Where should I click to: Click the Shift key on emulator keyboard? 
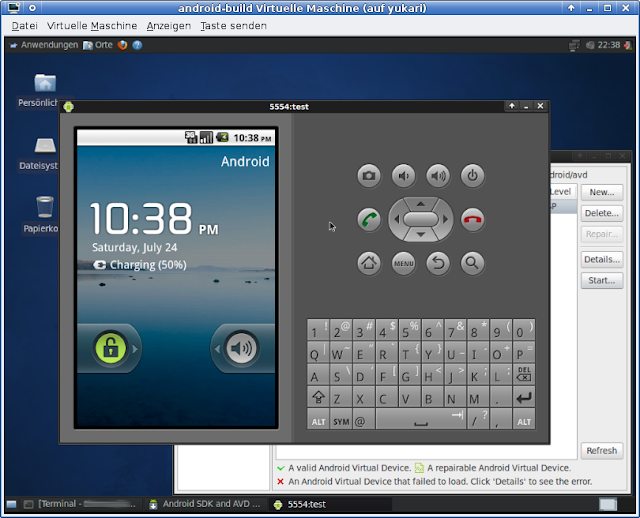pos(318,397)
